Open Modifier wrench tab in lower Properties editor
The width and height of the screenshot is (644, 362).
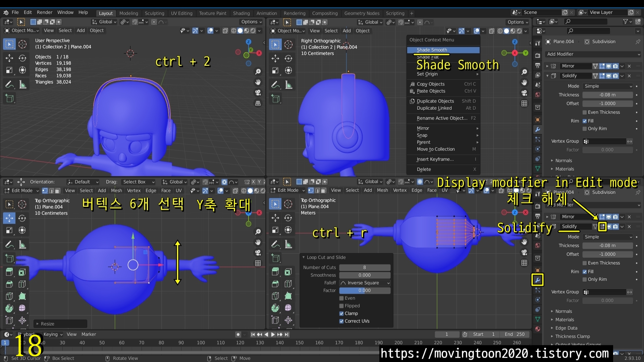pos(537,280)
